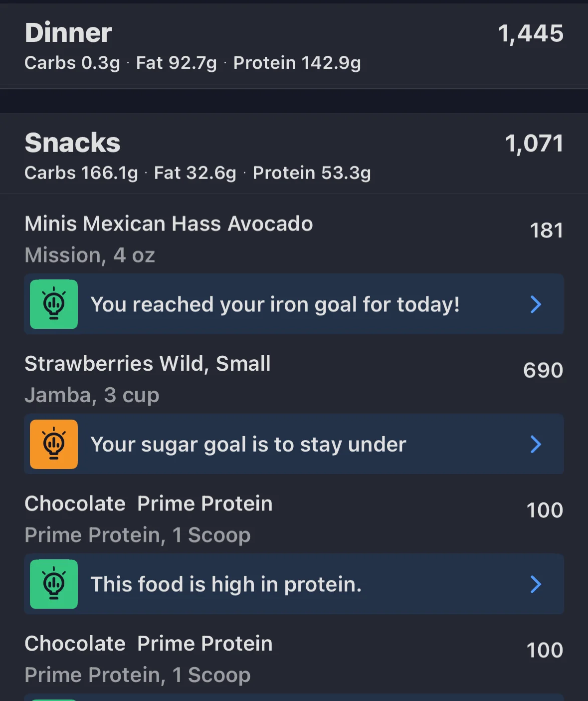This screenshot has width=588, height=701.
Task: Open the Dinner meal section header
Action: coord(294,45)
